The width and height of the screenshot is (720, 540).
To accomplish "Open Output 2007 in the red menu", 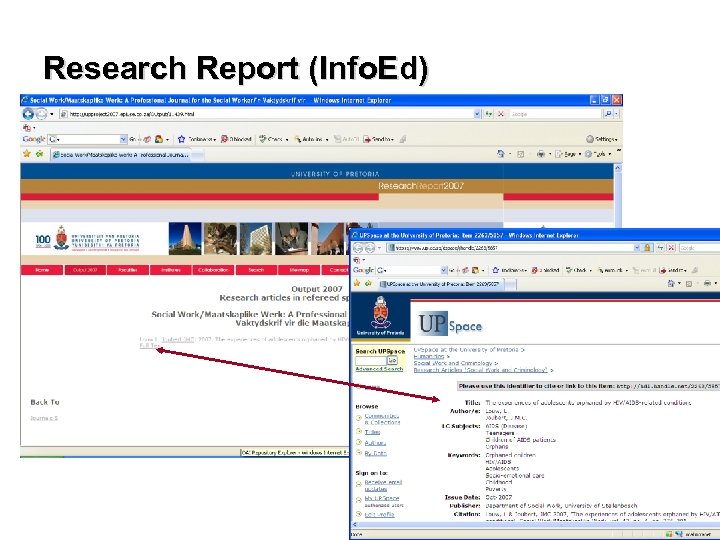I will click(85, 270).
